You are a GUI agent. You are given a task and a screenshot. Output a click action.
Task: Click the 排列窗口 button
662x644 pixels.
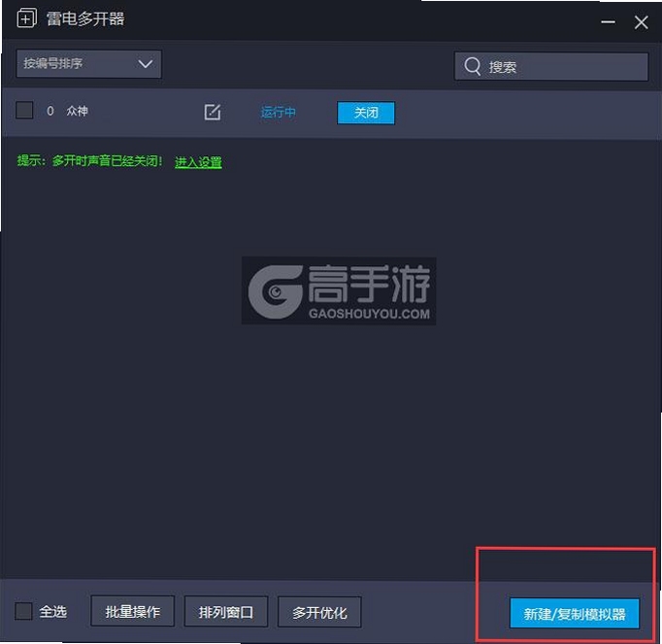click(x=226, y=612)
